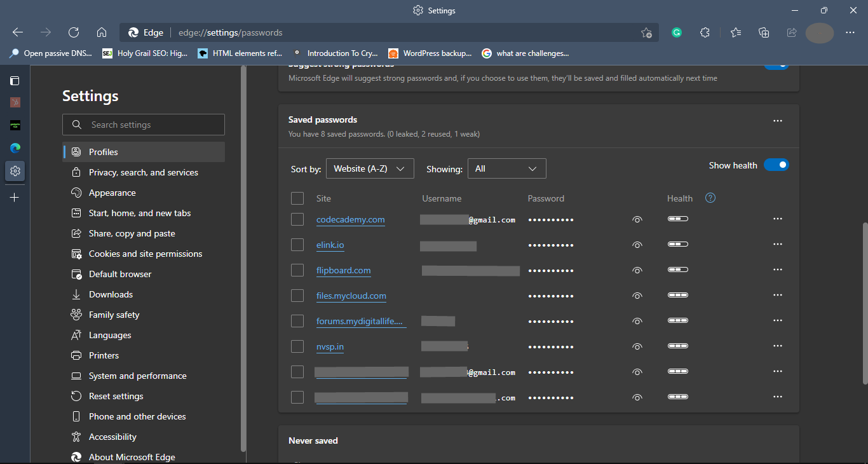This screenshot has width=868, height=464.
Task: Open the Grammarly extension icon
Action: tap(677, 32)
